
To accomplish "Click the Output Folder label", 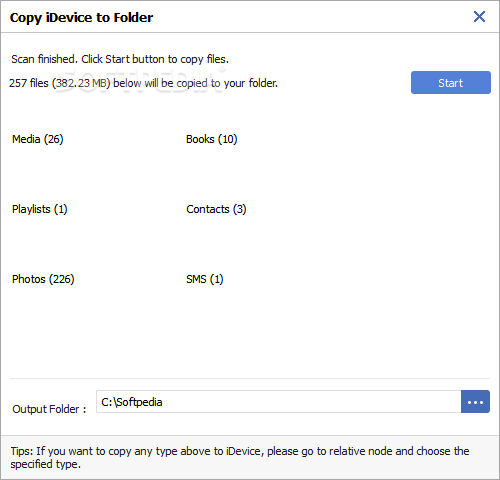I will [49, 409].
